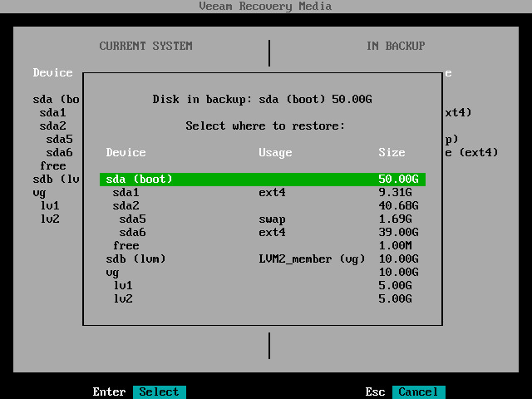
Task: Click the 50.00G size of sda
Action: coord(398,180)
